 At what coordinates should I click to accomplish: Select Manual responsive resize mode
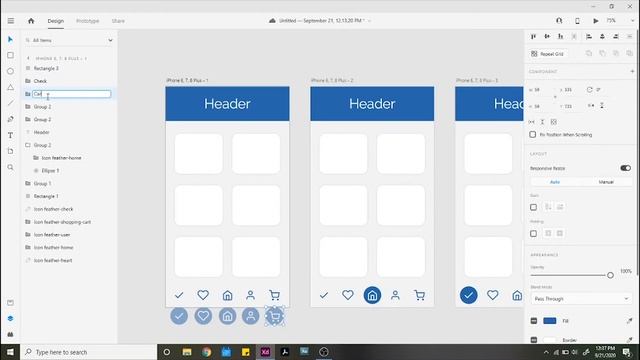click(606, 182)
